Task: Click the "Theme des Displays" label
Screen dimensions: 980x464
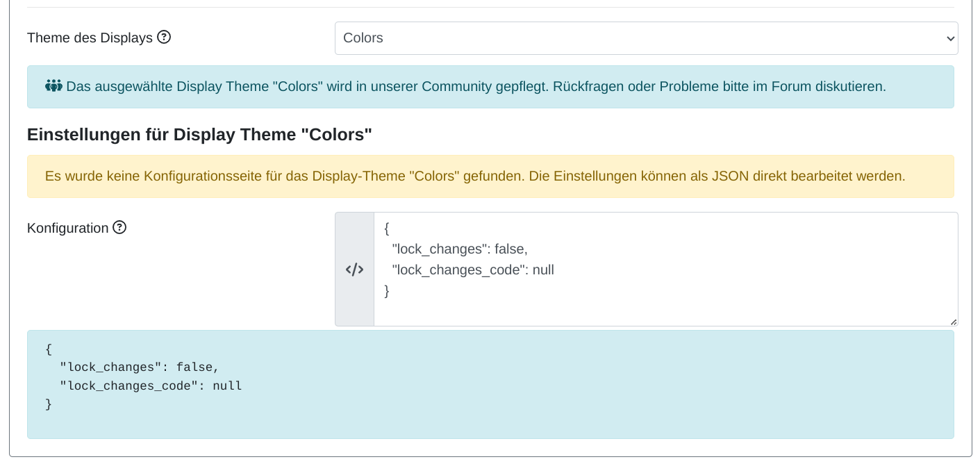Action: tap(90, 38)
